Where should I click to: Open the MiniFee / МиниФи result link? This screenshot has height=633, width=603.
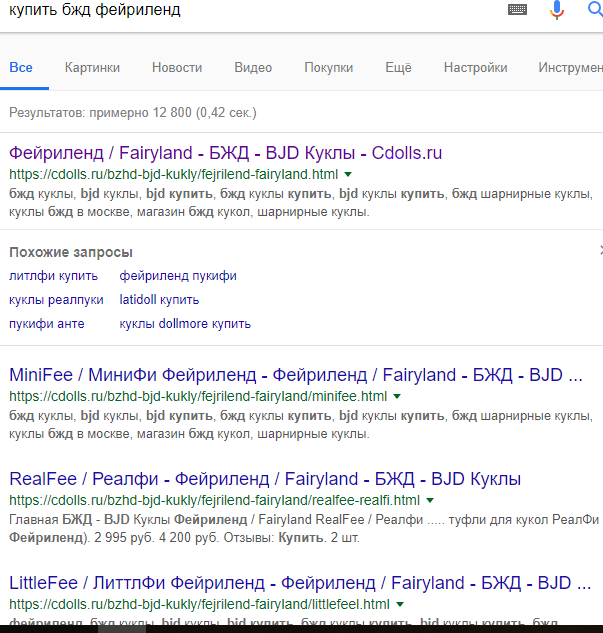pos(295,376)
